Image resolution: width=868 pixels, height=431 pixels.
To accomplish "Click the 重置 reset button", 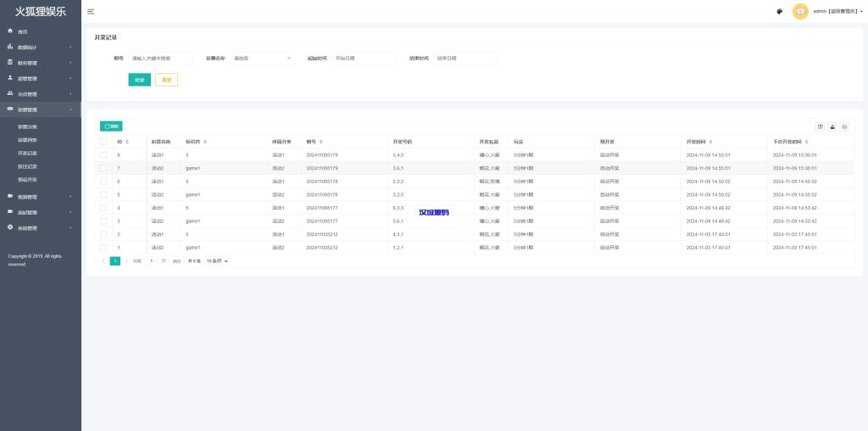I will pyautogui.click(x=166, y=80).
